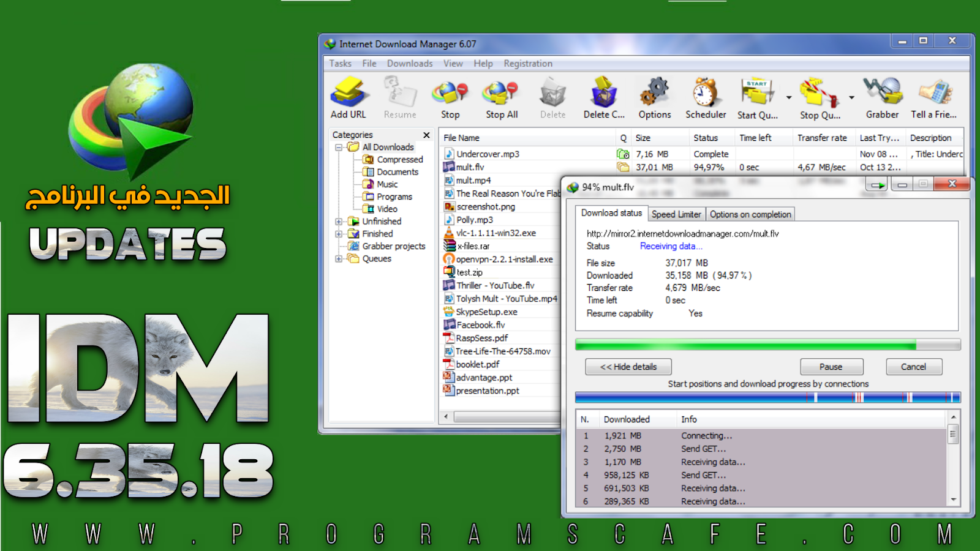Screen dimensions: 980x551
Task: Open Options gear icon
Action: 655,98
